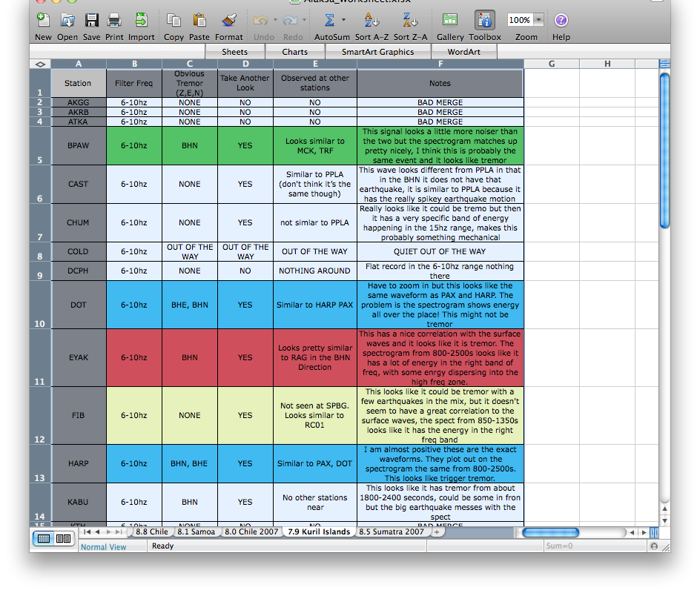Image resolution: width=700 pixels, height=593 pixels.
Task: Open Help with the question mark icon
Action: [561, 20]
